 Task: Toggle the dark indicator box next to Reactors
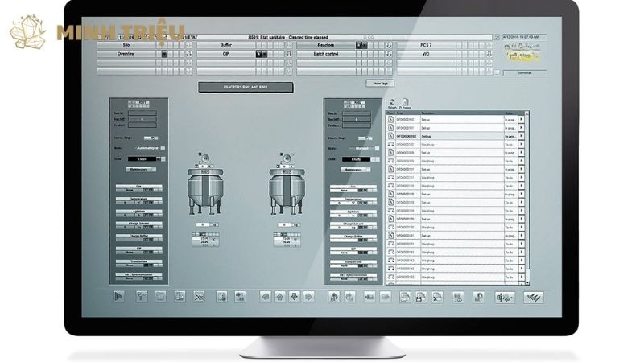(x=360, y=45)
